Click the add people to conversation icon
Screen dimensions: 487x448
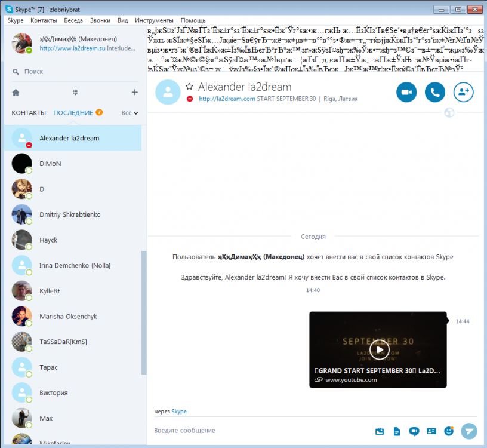pyautogui.click(x=463, y=92)
